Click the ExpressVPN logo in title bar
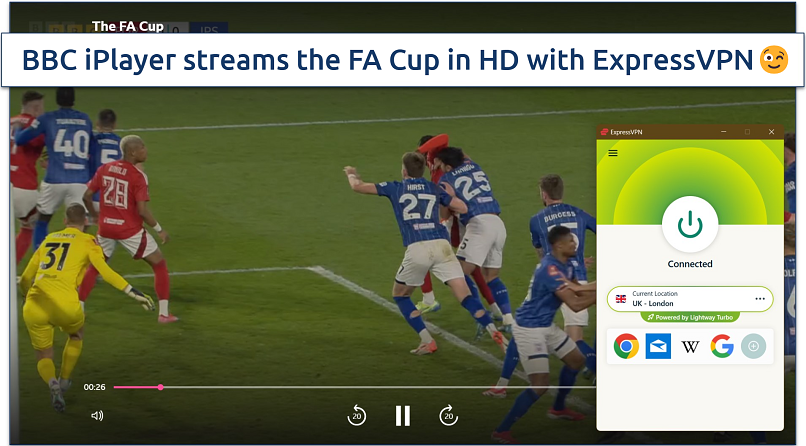 point(604,132)
